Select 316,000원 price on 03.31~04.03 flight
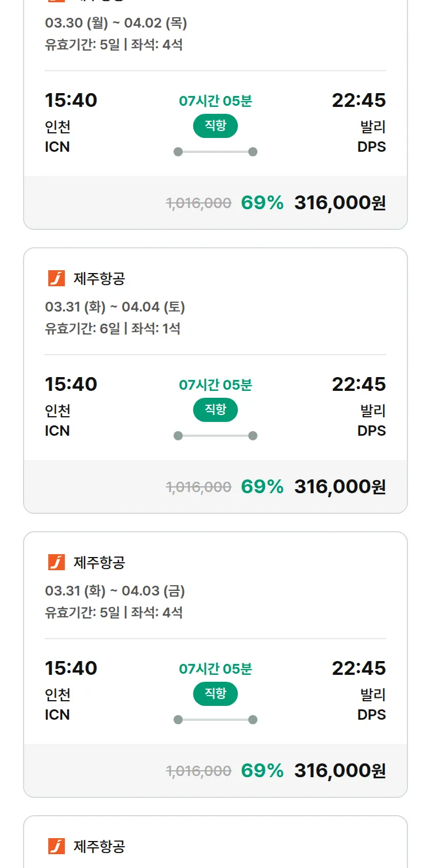This screenshot has height=868, width=431. pos(340,771)
